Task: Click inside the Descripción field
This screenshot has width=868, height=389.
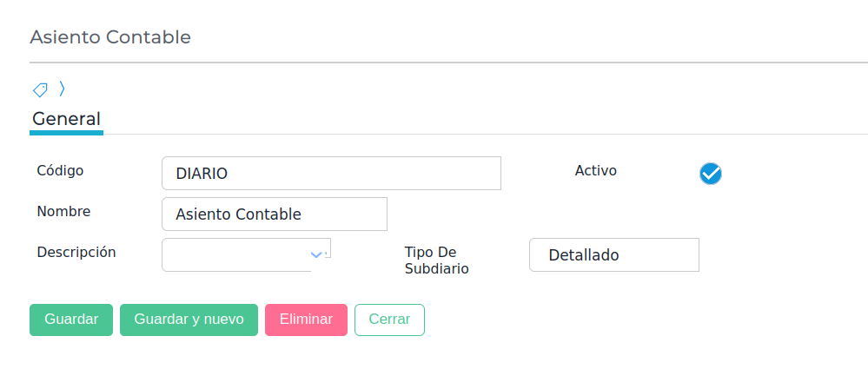Action: (x=235, y=254)
